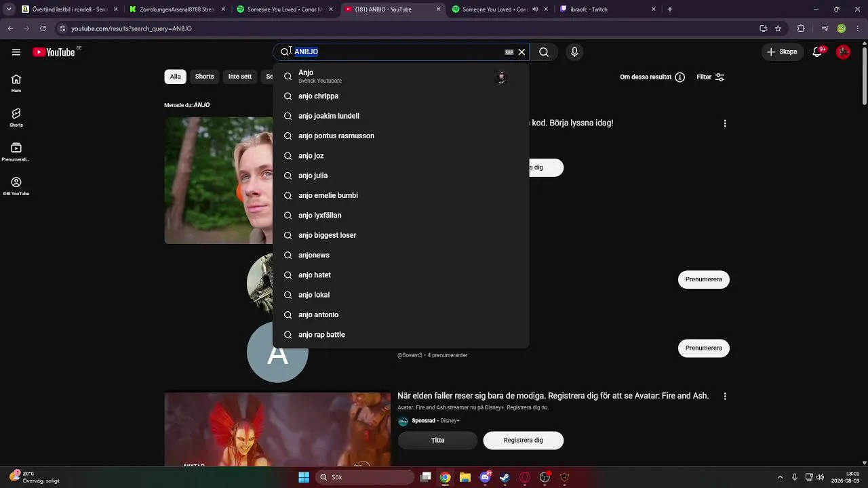The height and width of the screenshot is (488, 868).
Task: Show hidden system tray icons
Action: [x=780, y=477]
